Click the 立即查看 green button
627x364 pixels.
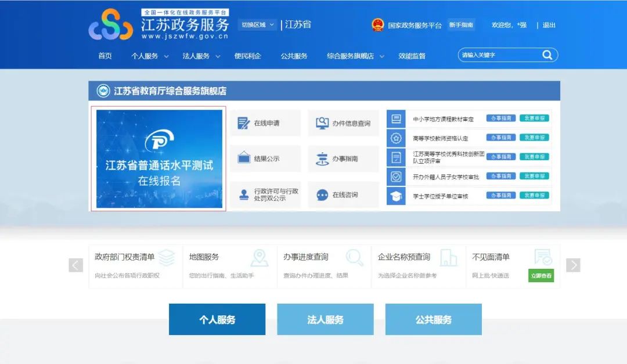(x=541, y=276)
